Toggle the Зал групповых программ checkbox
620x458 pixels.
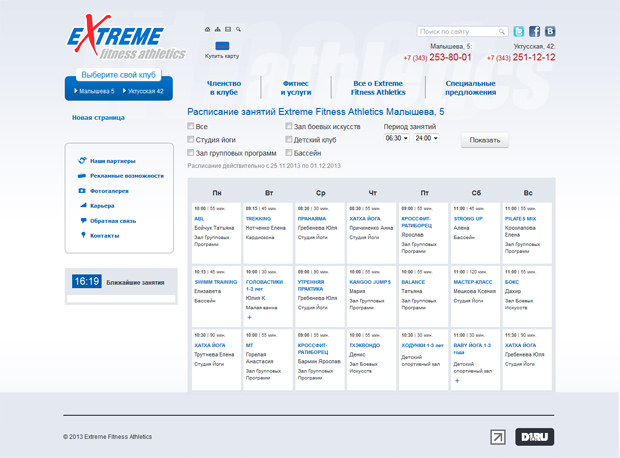[191, 152]
